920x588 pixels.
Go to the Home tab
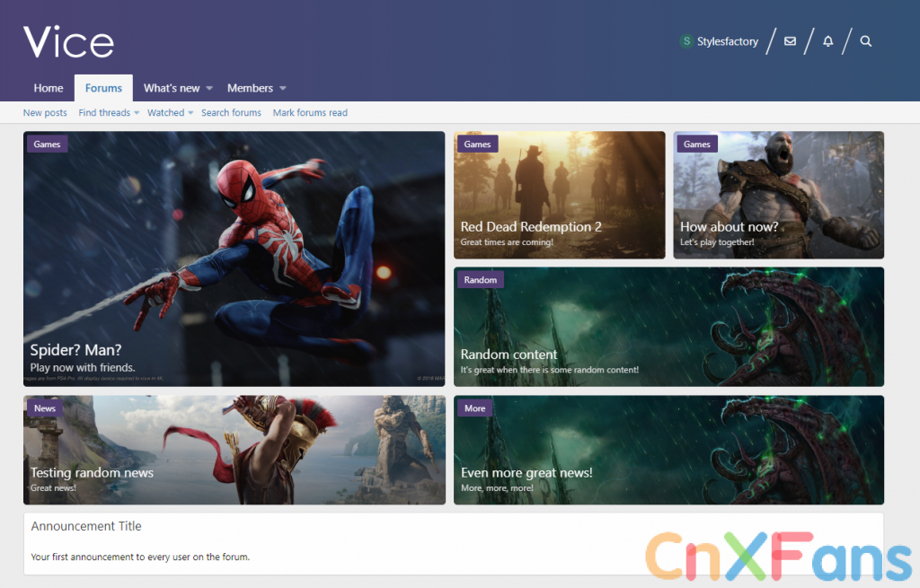point(49,88)
